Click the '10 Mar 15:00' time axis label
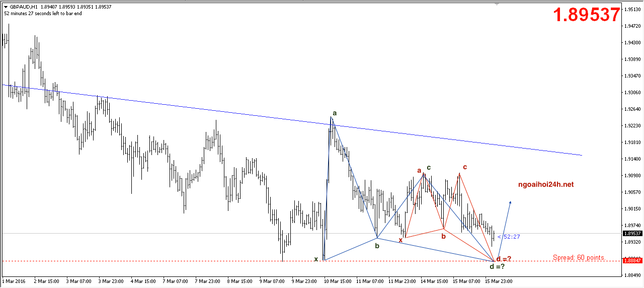 pos(338,280)
